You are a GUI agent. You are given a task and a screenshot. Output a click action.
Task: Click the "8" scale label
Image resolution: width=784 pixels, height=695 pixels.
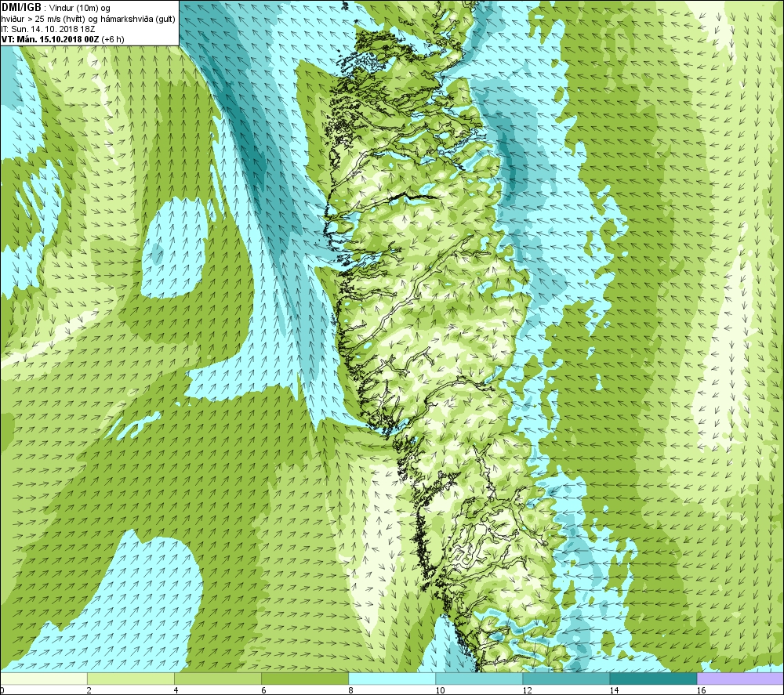(x=350, y=690)
